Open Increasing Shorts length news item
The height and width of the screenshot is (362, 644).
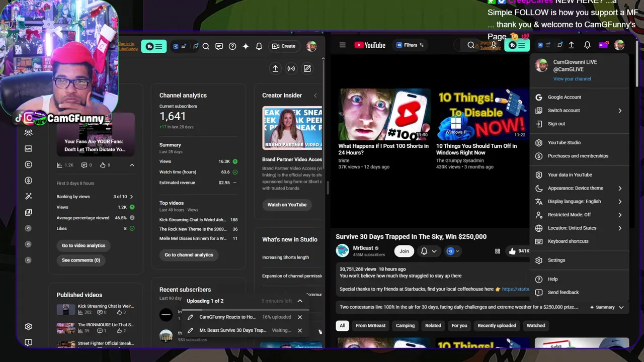coord(285,257)
